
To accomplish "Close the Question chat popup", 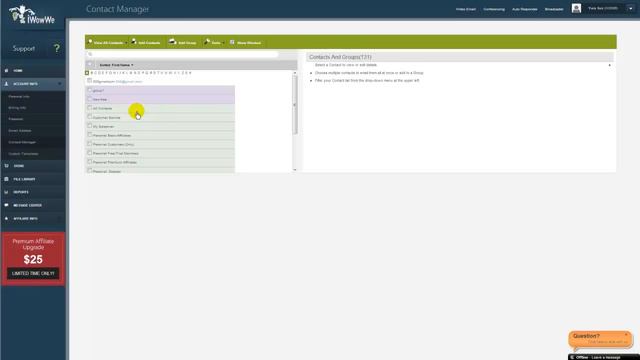I will [626, 335].
